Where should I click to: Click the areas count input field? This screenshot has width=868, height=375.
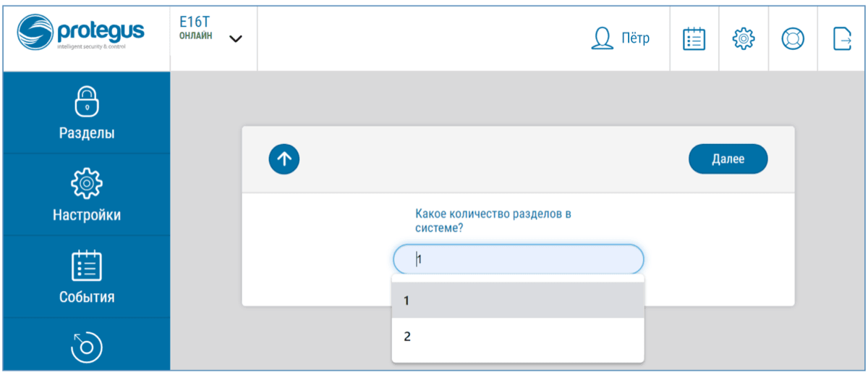coord(518,259)
